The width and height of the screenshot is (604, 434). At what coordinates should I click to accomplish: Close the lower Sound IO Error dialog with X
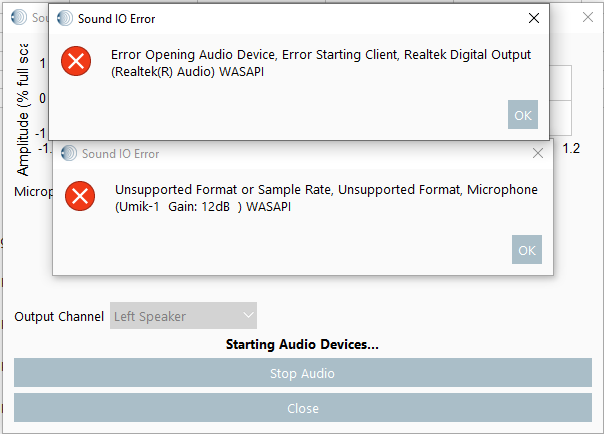click(538, 154)
